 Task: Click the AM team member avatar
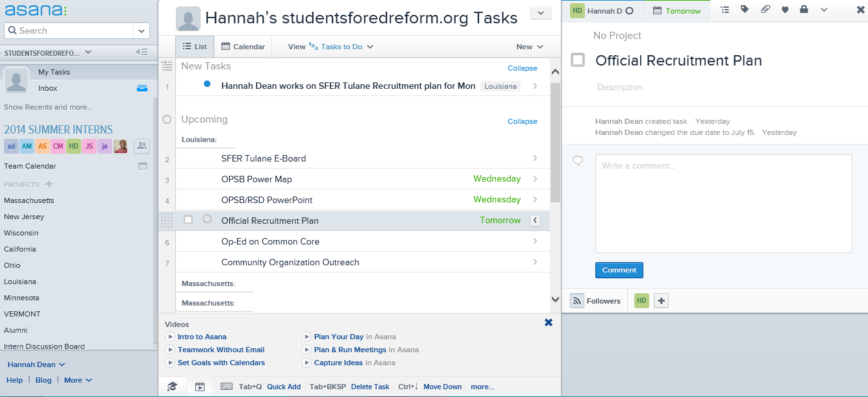tap(27, 147)
